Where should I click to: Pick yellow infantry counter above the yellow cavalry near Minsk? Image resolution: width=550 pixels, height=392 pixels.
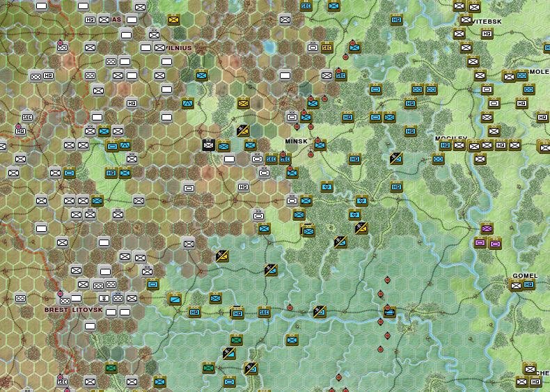tap(243, 103)
